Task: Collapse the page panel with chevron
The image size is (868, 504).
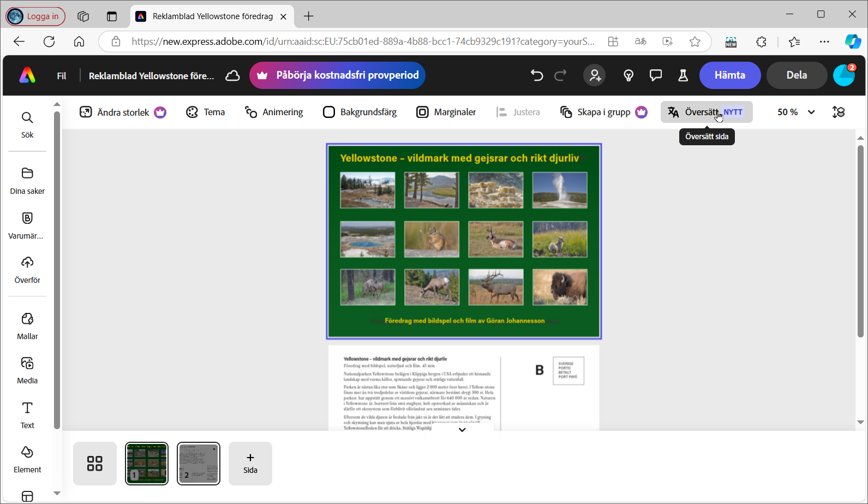Action: [x=462, y=430]
